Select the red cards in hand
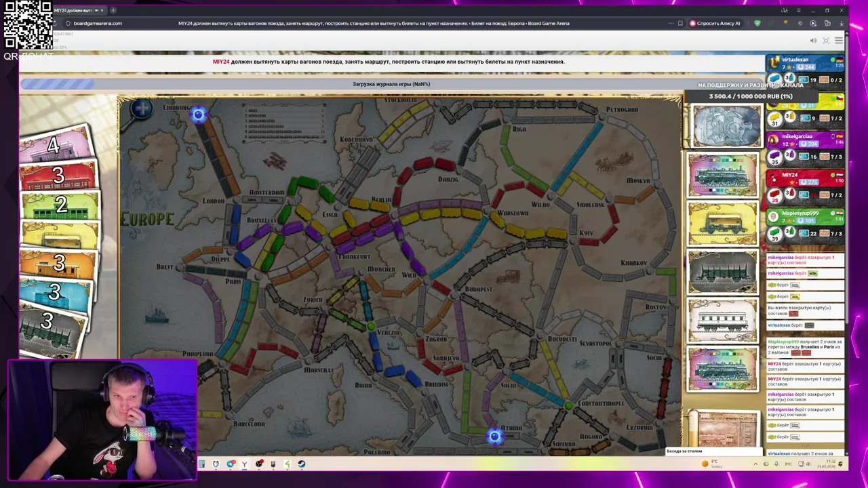868x488 pixels. 58,176
